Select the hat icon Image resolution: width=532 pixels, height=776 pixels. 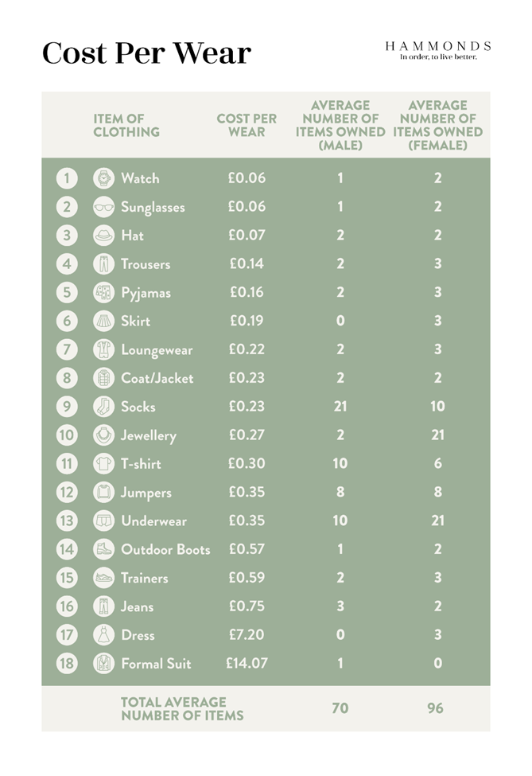[103, 236]
